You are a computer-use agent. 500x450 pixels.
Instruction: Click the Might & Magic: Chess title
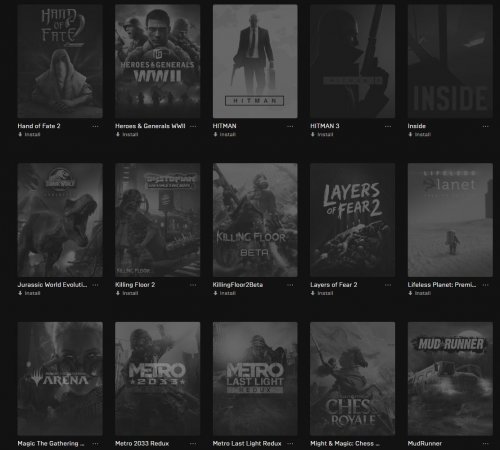tap(345, 443)
